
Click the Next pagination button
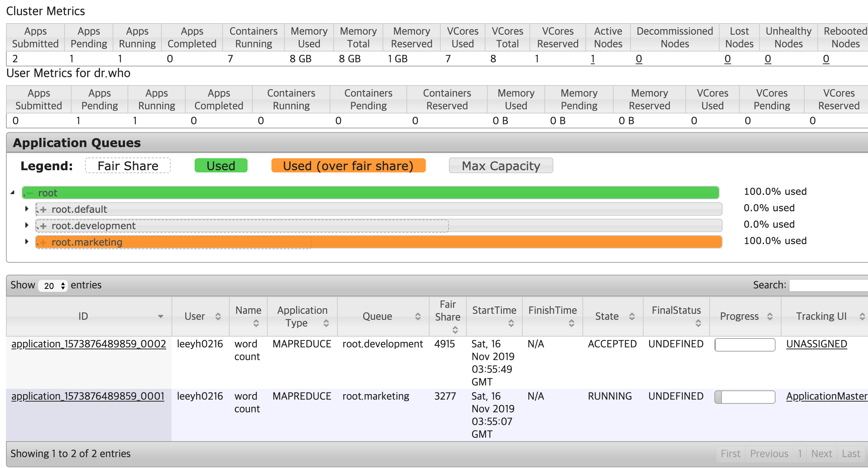pyautogui.click(x=822, y=453)
